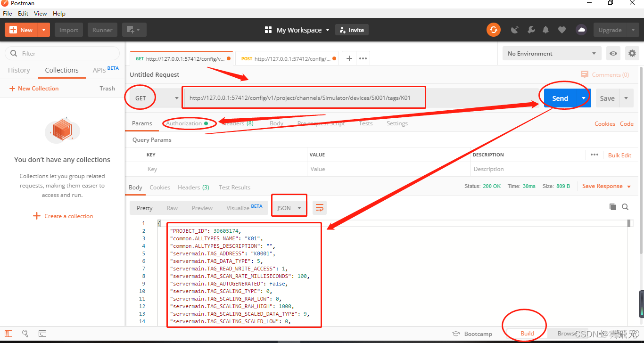The image size is (644, 343).
Task: Click the new window dropdown icon
Action: click(x=134, y=30)
